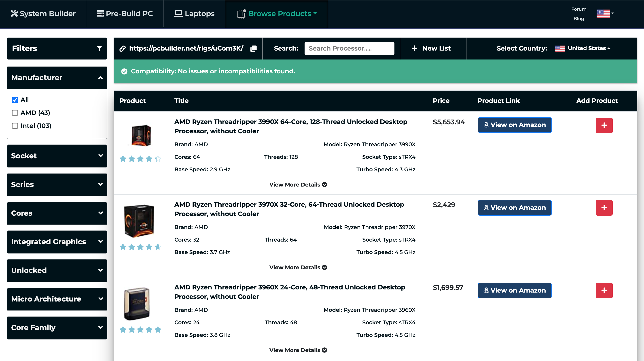This screenshot has height=361, width=644.
Task: Click the System Builder icon
Action: (x=13, y=13)
